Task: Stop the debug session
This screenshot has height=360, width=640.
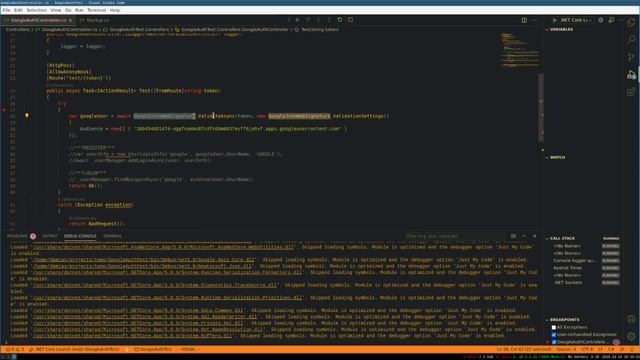Action: 351,20
